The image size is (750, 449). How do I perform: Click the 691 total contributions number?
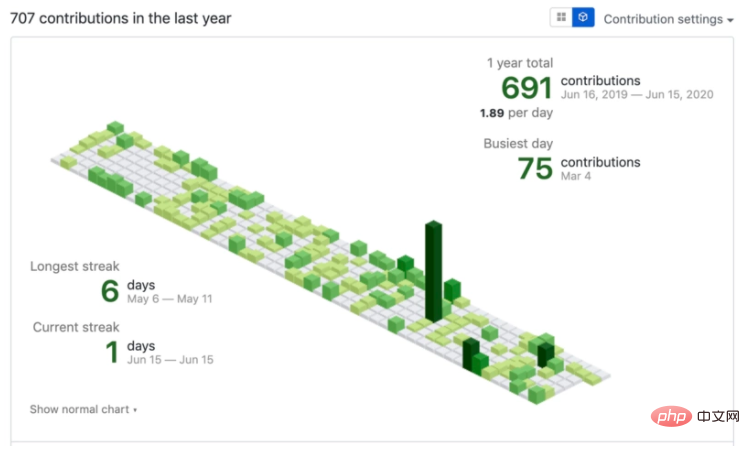[526, 88]
